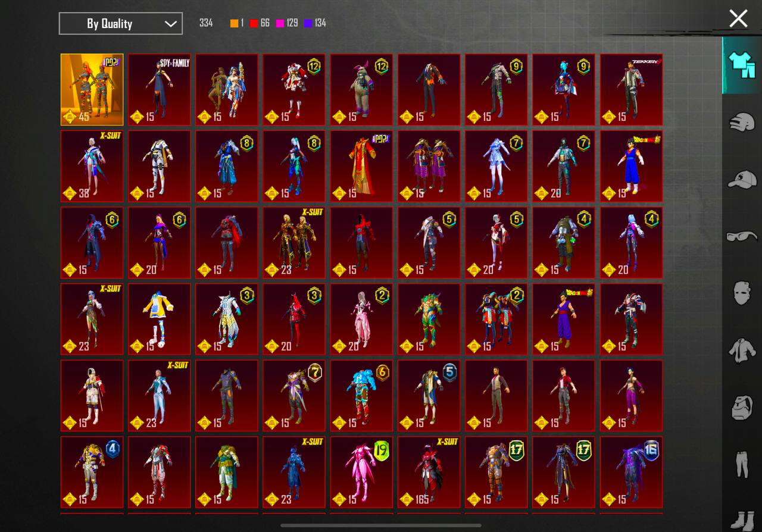
Task: Pick the pink outfit with badge 19
Action: (362, 472)
